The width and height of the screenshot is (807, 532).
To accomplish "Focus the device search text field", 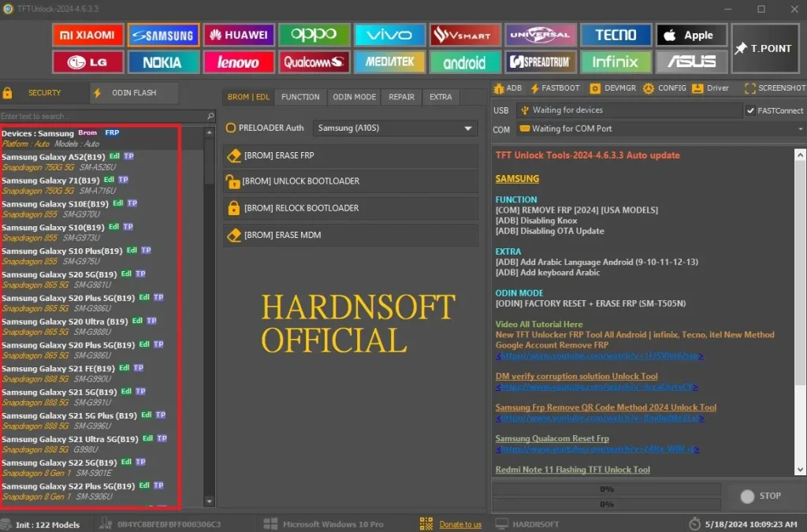I will point(102,117).
